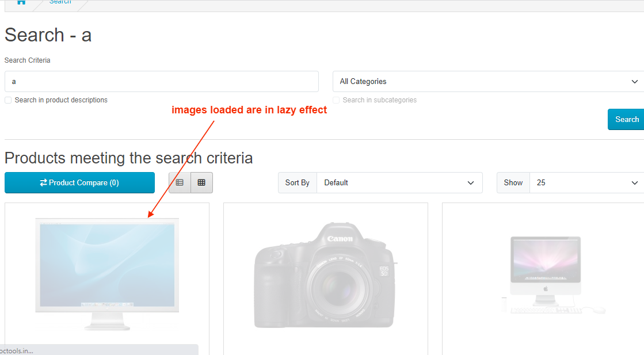Open the Show dropdown set to 25
The width and height of the screenshot is (644, 355).
586,183
